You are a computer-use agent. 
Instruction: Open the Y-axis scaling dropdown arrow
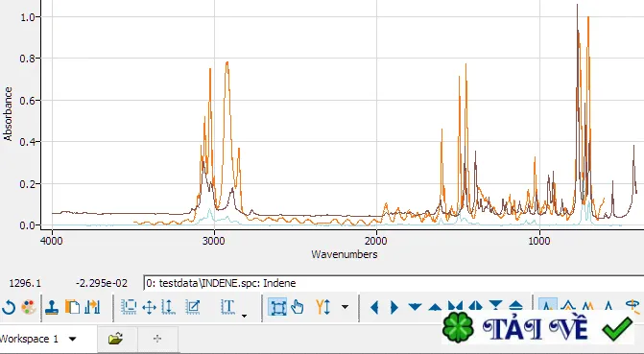(346, 307)
